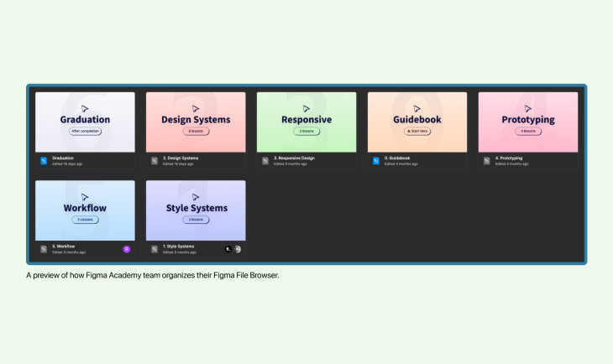Screen dimensions: 613x364
Task: Click the cursor icon above Graduation title
Action: [x=85, y=108]
